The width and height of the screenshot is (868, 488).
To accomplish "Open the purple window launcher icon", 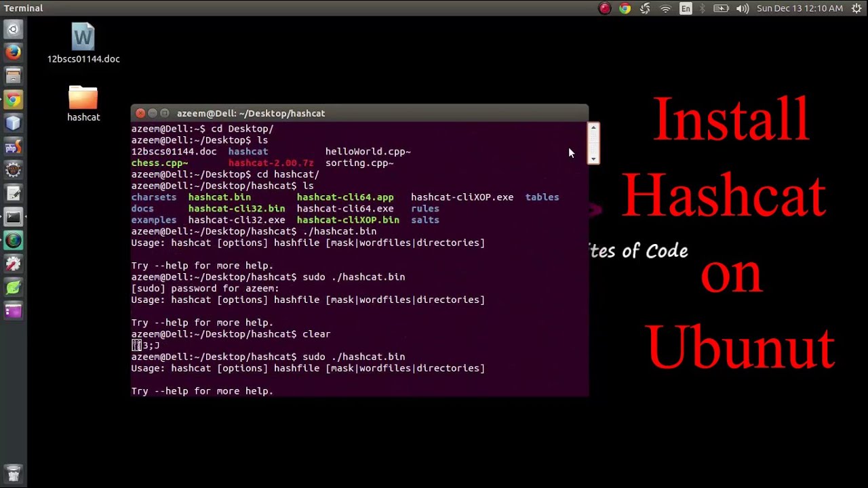I will click(x=13, y=311).
